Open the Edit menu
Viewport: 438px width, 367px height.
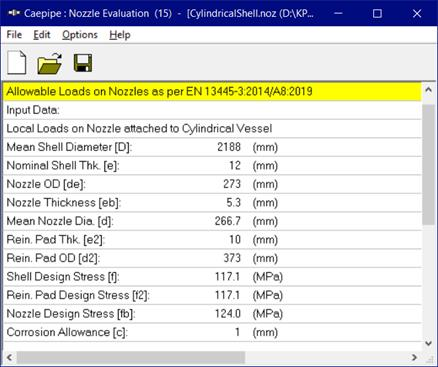[x=42, y=35]
